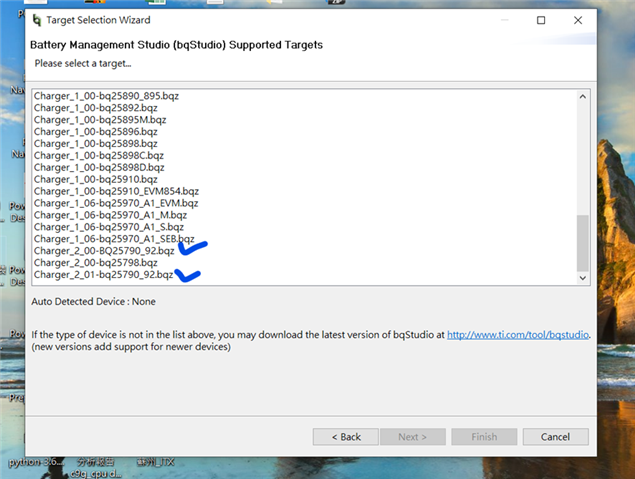Click the Next button
The image size is (635, 479).
tap(413, 437)
